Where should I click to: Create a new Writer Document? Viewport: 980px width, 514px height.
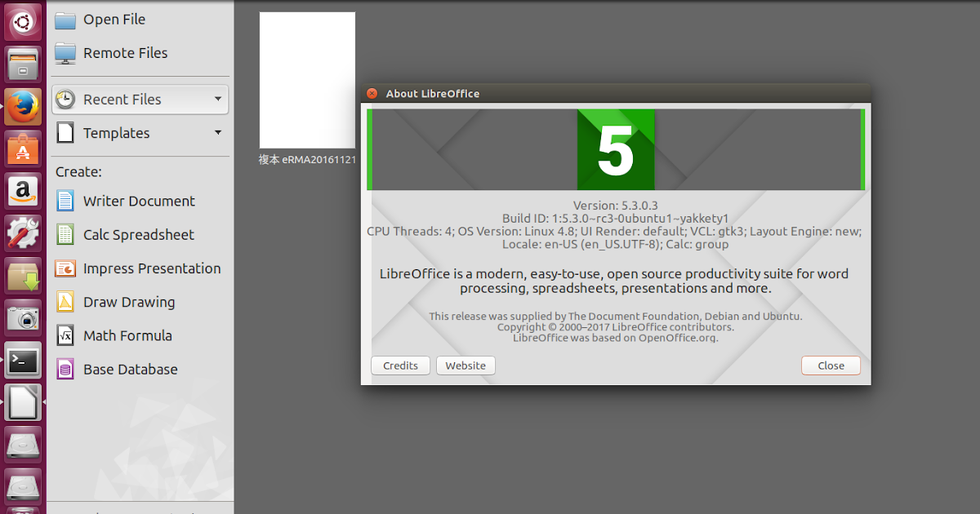pyautogui.click(x=139, y=202)
